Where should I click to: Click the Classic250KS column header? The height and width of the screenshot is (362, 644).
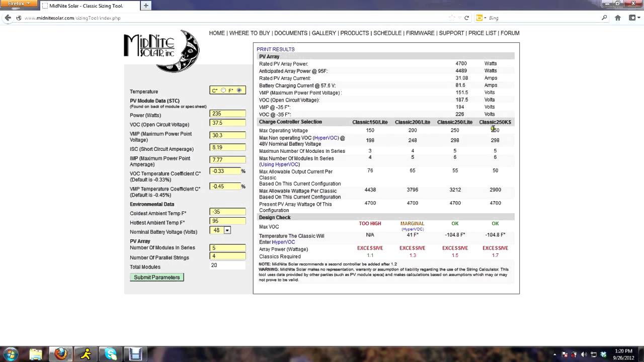pyautogui.click(x=495, y=122)
